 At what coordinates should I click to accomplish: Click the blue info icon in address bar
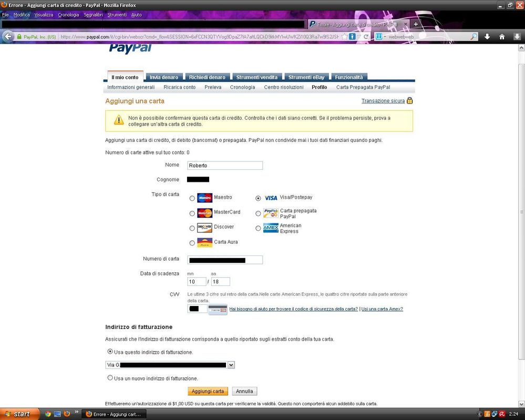[x=352, y=36]
